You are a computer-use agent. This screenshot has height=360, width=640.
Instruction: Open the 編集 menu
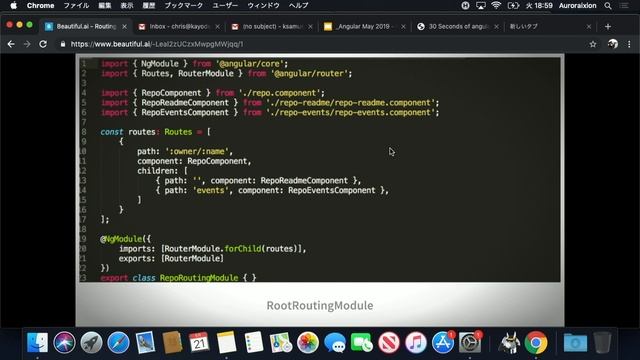(x=105, y=6)
